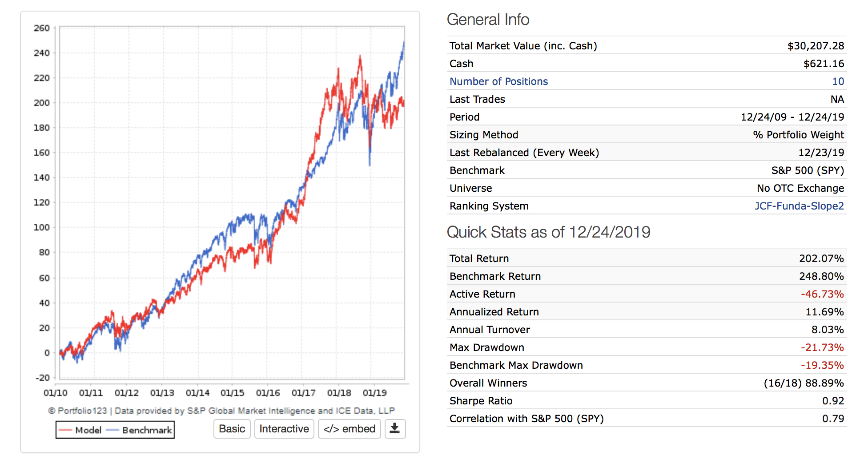Click the Sharpe Ratio value 0.92
Screen dimensions: 868x468
pyautogui.click(x=832, y=401)
